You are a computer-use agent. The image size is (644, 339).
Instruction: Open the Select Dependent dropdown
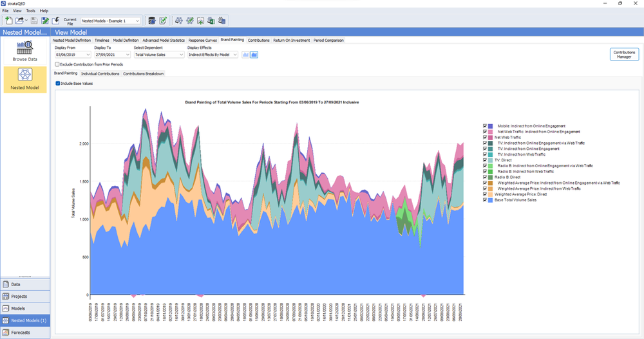tap(159, 55)
